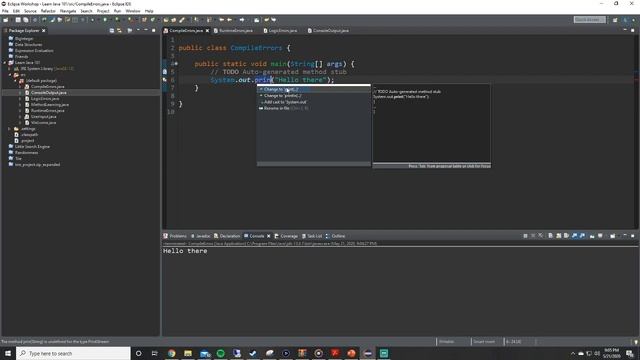Collapse the src folder node

pos(10,75)
